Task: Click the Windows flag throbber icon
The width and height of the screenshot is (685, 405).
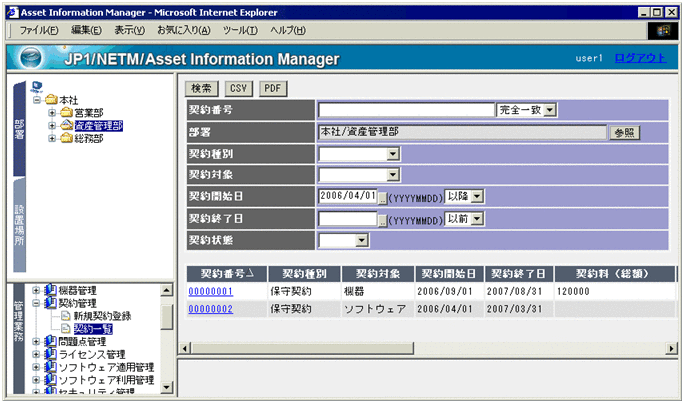Action: [x=663, y=30]
